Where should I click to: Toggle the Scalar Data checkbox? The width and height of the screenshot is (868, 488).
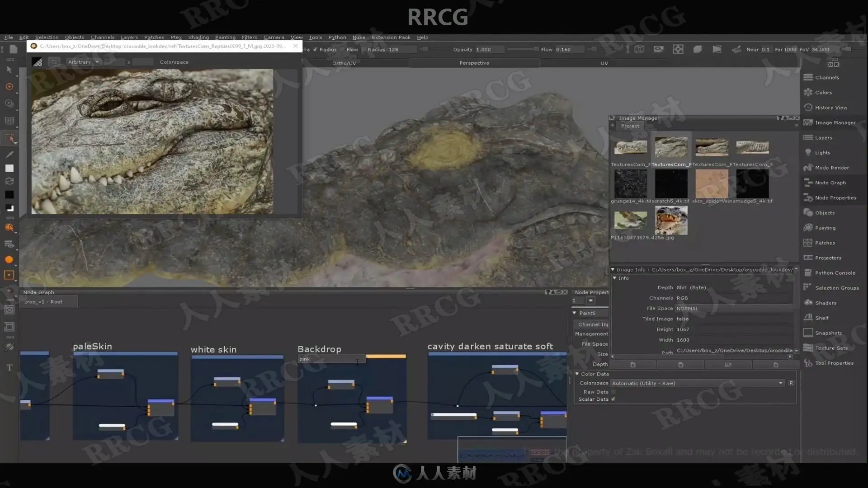pos(613,399)
